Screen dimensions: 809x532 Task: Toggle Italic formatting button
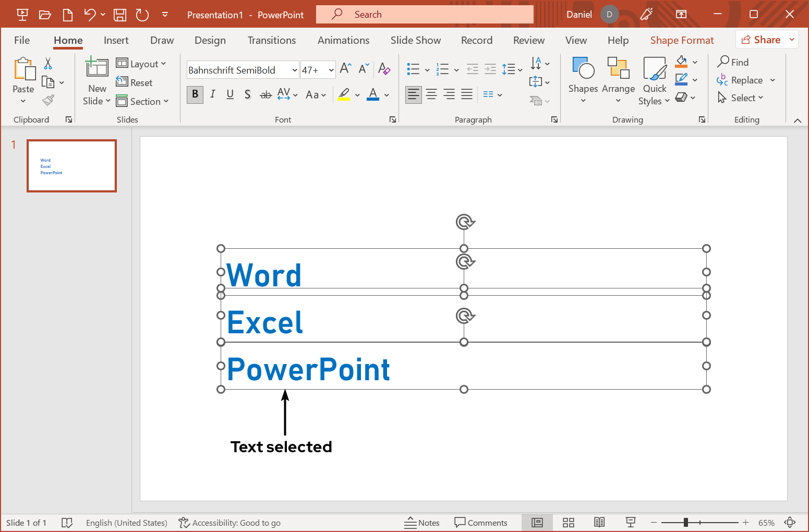213,94
